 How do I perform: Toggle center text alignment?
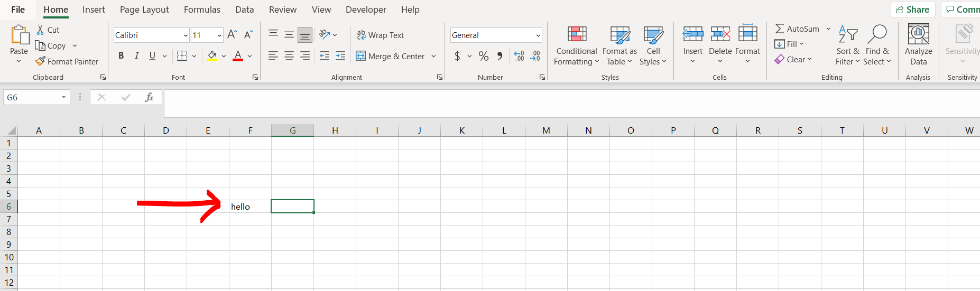(x=289, y=56)
